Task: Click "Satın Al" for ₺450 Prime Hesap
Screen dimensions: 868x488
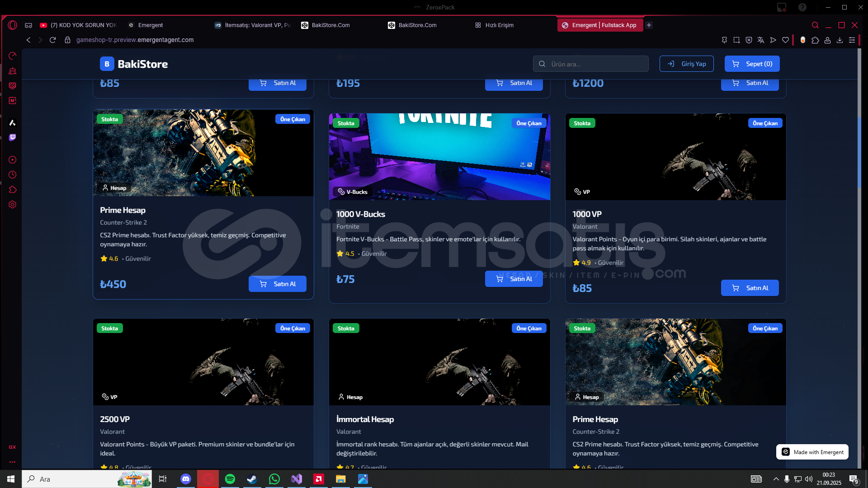Action: 277,284
